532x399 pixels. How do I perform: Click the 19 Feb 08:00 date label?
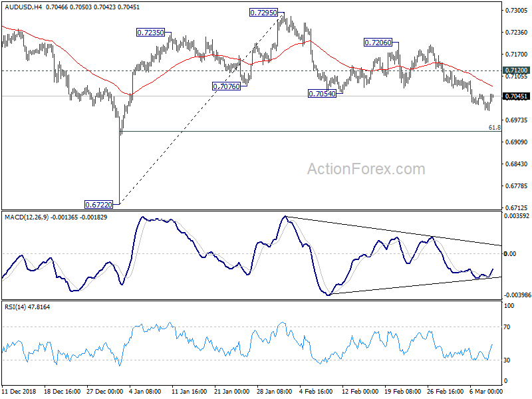click(403, 391)
